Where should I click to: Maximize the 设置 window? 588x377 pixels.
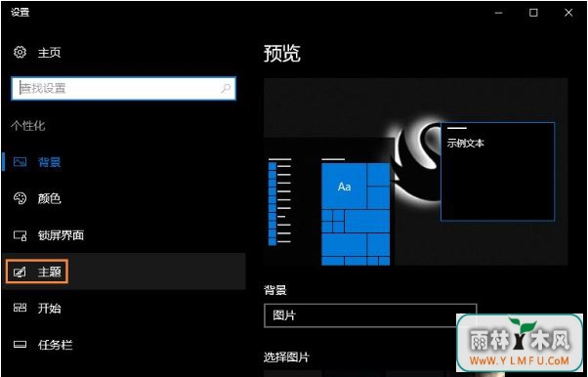coord(533,13)
